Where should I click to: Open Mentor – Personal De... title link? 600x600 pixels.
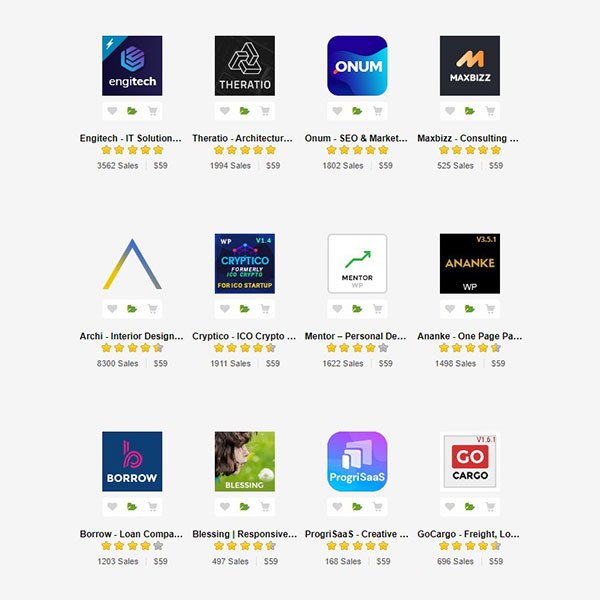point(355,336)
